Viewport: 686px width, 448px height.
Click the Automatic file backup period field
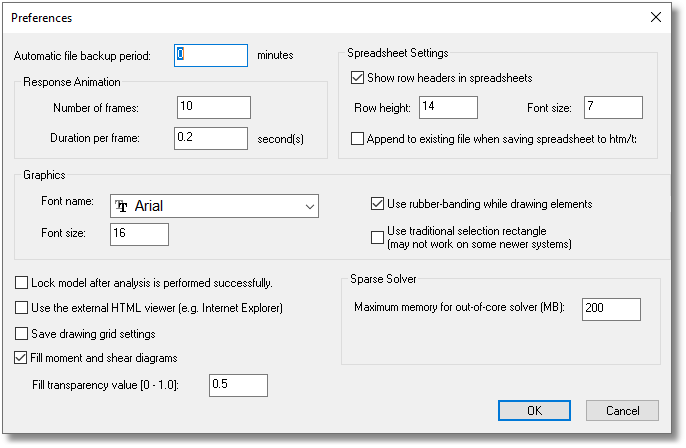pos(211,55)
